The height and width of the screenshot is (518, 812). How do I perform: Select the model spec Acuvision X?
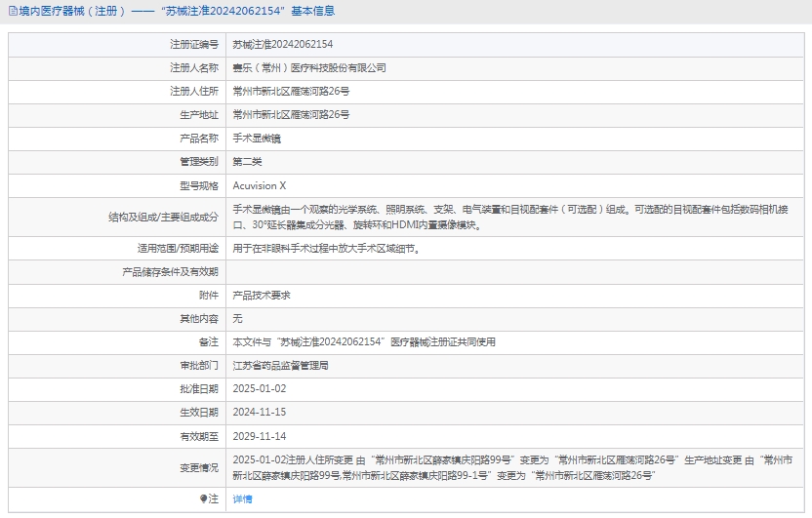(260, 185)
